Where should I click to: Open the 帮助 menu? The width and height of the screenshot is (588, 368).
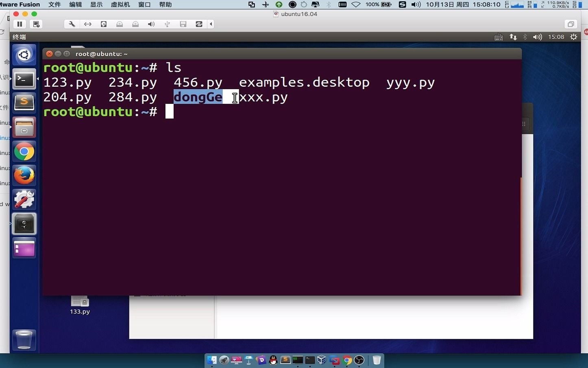pos(166,4)
